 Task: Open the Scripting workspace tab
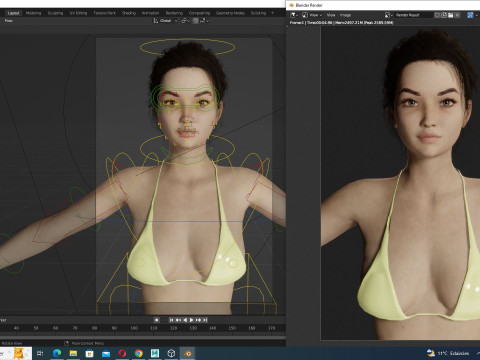258,13
